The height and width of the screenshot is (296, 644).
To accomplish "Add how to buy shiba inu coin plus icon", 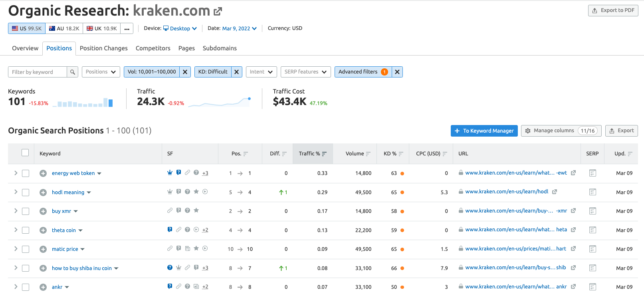I will (43, 268).
